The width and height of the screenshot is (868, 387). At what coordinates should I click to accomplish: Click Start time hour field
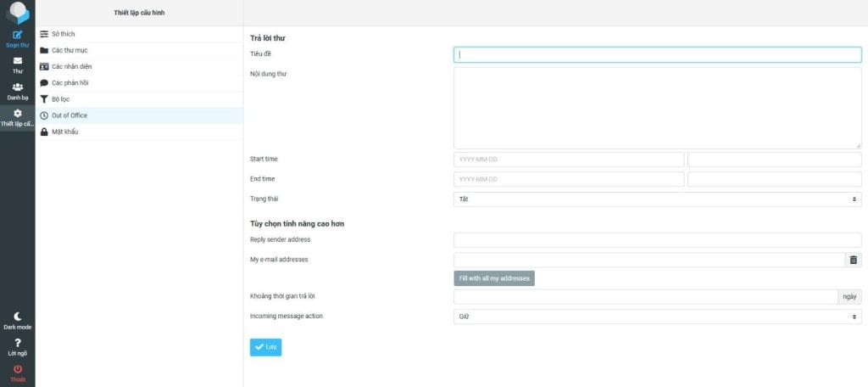click(775, 160)
